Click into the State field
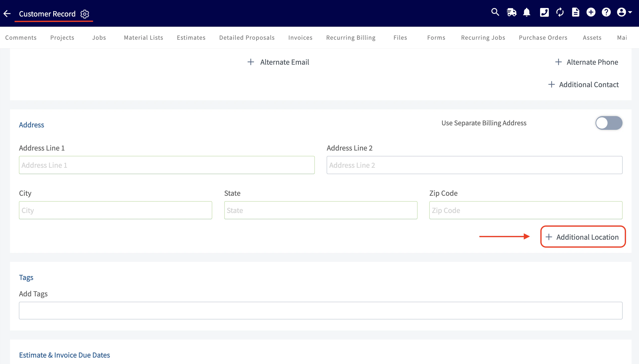639x364 pixels. (321, 210)
